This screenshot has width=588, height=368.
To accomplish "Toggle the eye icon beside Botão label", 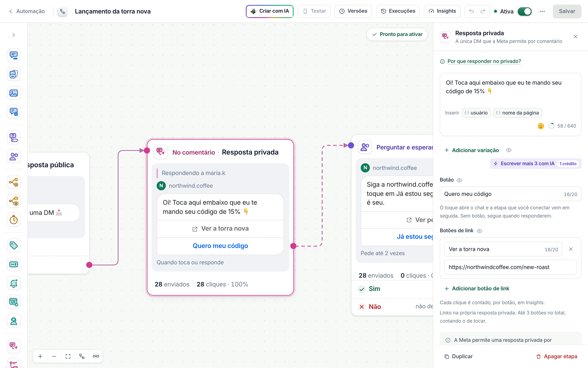I will [x=459, y=180].
